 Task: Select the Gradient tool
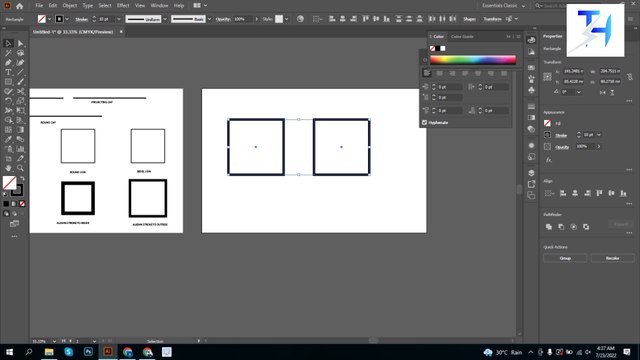20,130
